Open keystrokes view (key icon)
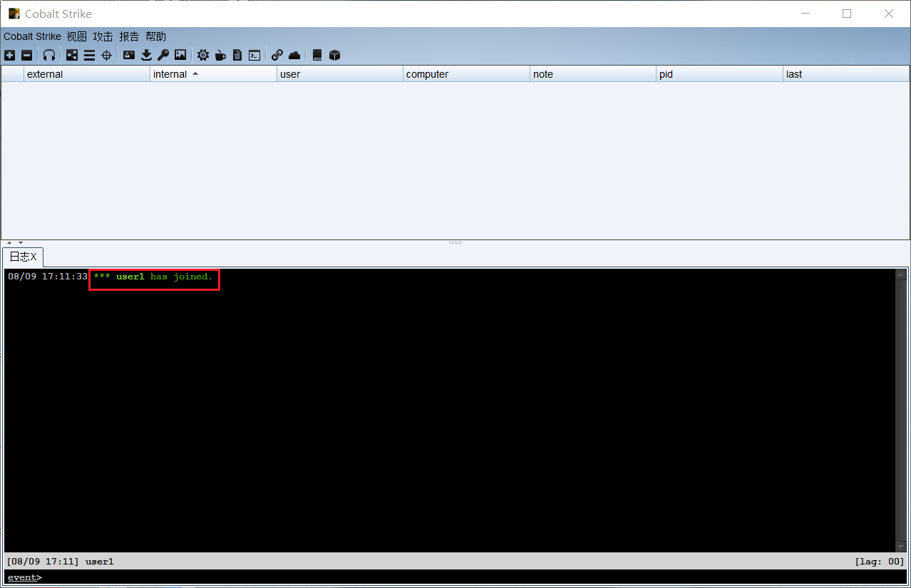This screenshot has height=588, width=911. (163, 55)
